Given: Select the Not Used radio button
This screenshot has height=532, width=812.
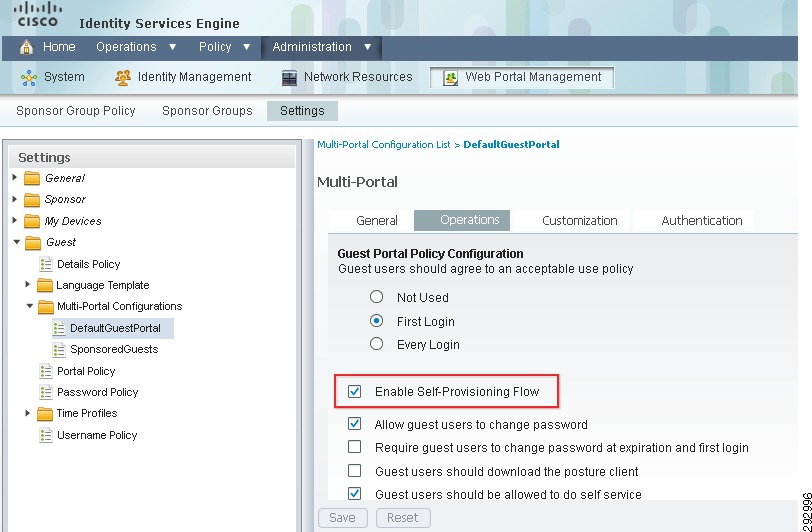Looking at the screenshot, I should pos(376,297).
